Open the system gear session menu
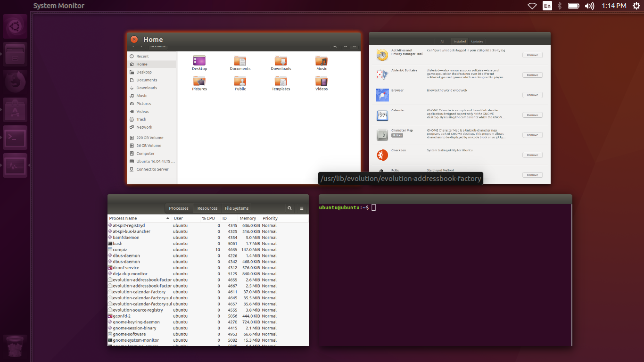The height and width of the screenshot is (362, 644). pyautogui.click(x=636, y=6)
